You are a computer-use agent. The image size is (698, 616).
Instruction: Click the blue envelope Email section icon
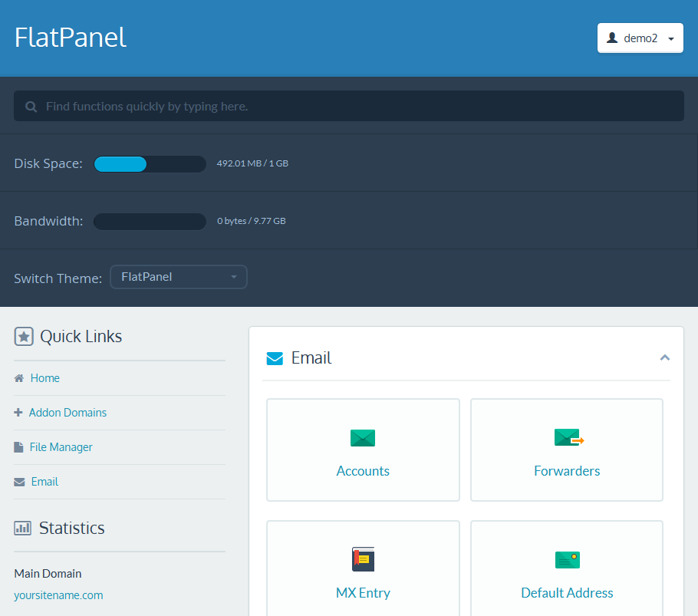tap(275, 358)
